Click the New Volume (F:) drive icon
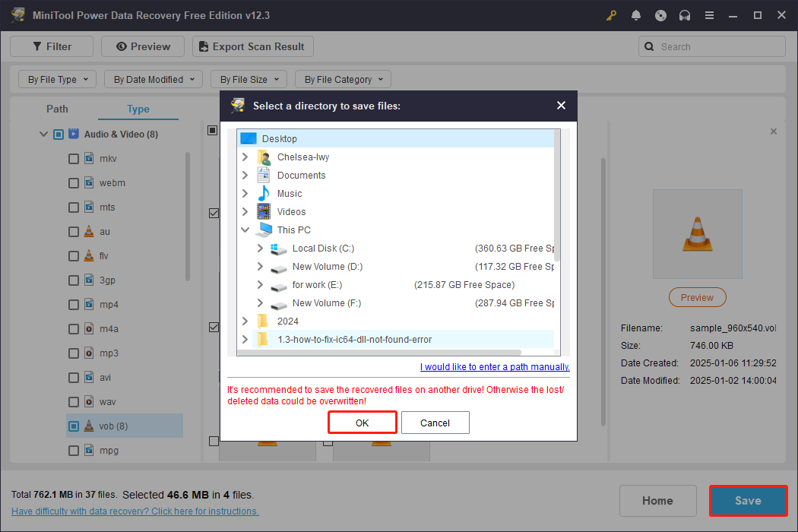Viewport: 798px width, 532px height. [x=279, y=305]
